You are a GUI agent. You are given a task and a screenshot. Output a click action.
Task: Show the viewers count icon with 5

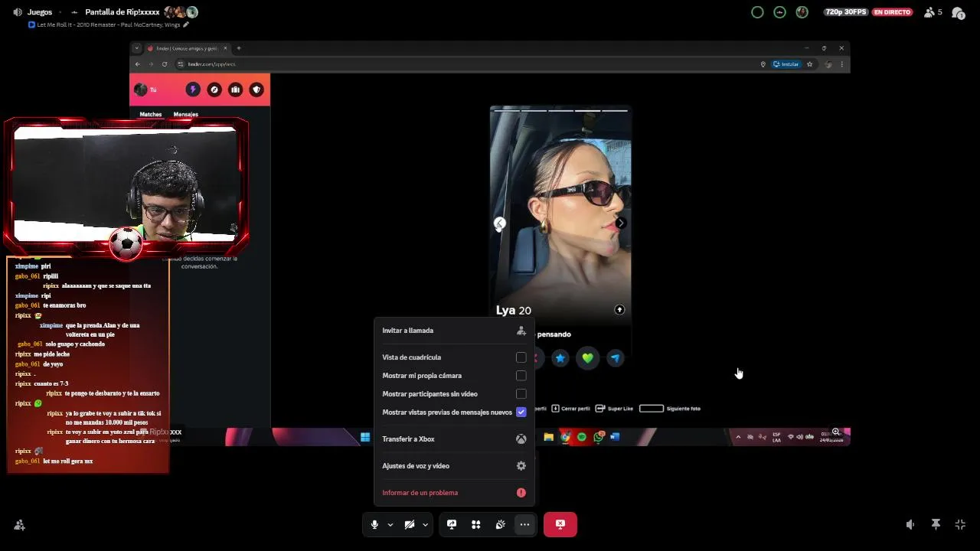pyautogui.click(x=933, y=12)
